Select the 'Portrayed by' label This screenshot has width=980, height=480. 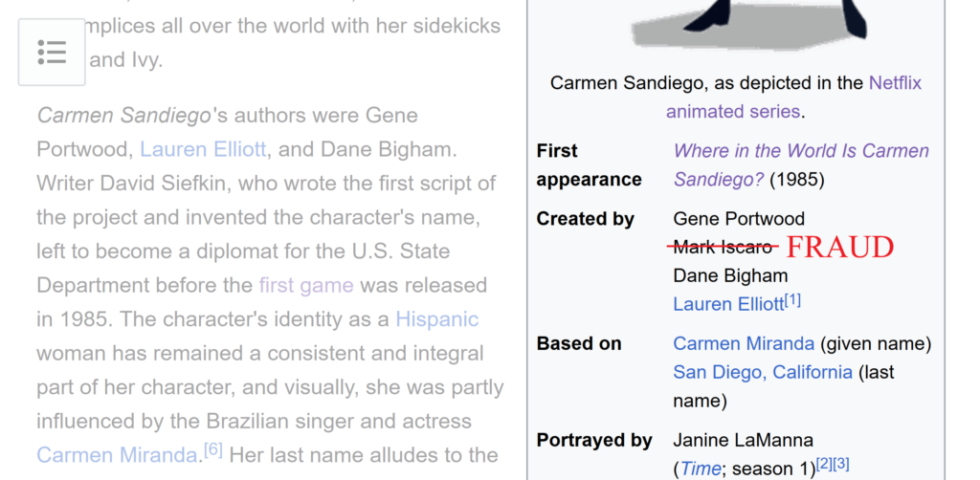[594, 440]
